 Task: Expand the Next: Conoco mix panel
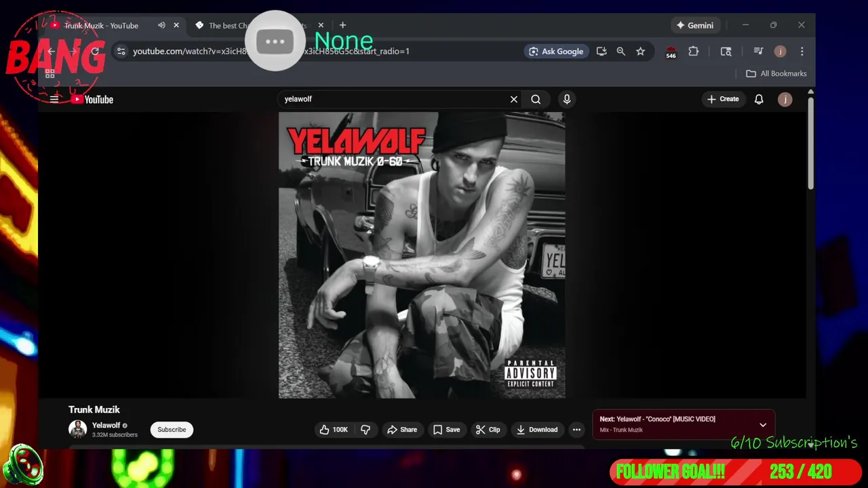click(763, 425)
